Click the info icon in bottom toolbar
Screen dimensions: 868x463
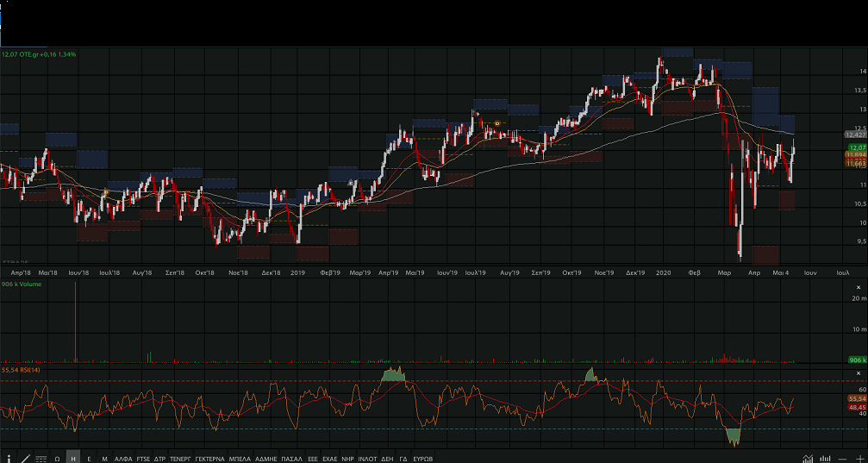[9, 458]
